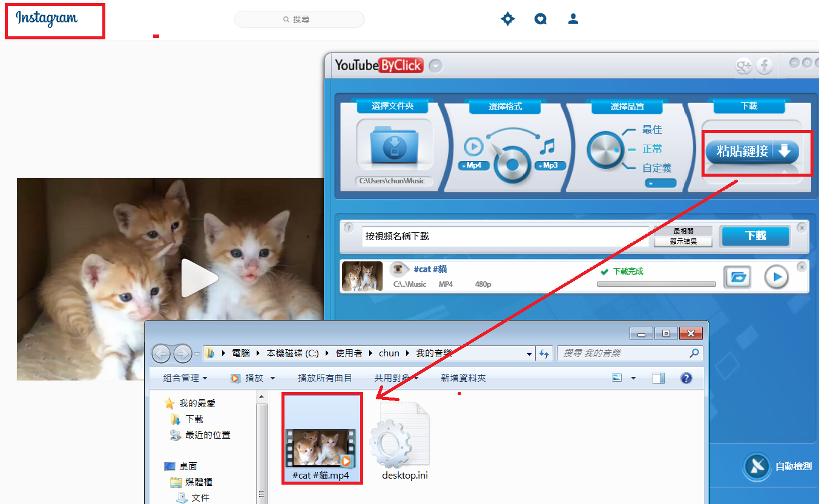Play the downloaded #cat video item
The image size is (819, 504).
click(776, 277)
